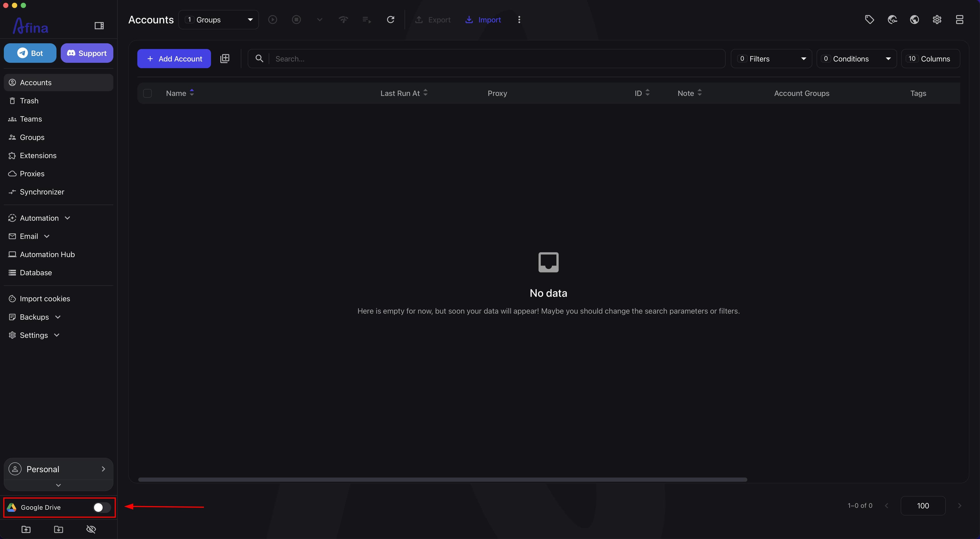Click the folder download icon
980x539 pixels.
click(59, 530)
